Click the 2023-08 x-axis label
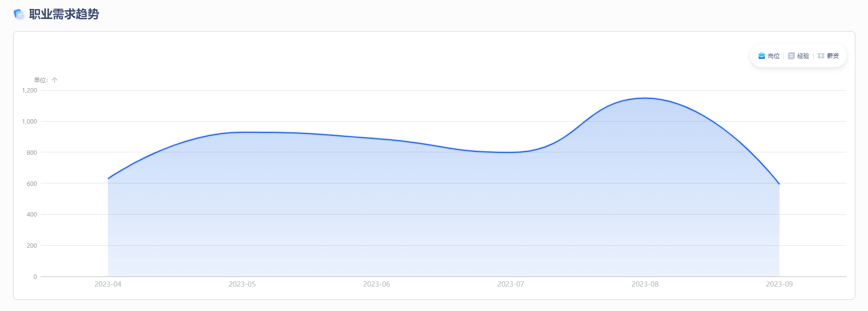The height and width of the screenshot is (311, 868). click(x=645, y=284)
